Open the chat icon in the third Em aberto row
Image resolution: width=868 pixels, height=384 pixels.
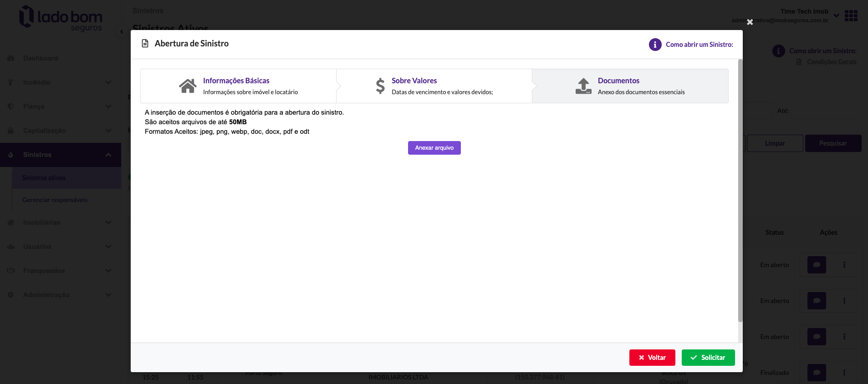817,337
